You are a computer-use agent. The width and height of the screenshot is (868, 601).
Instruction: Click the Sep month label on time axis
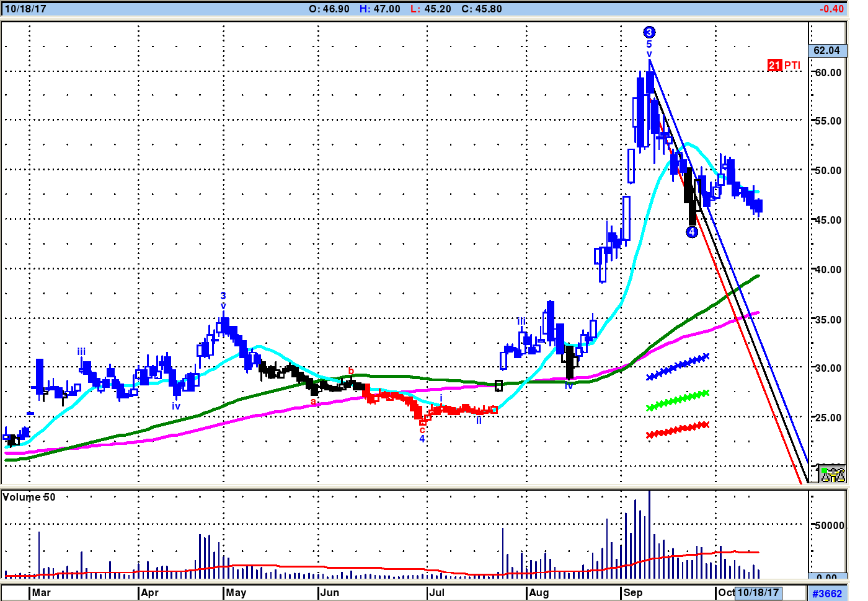pyautogui.click(x=633, y=592)
